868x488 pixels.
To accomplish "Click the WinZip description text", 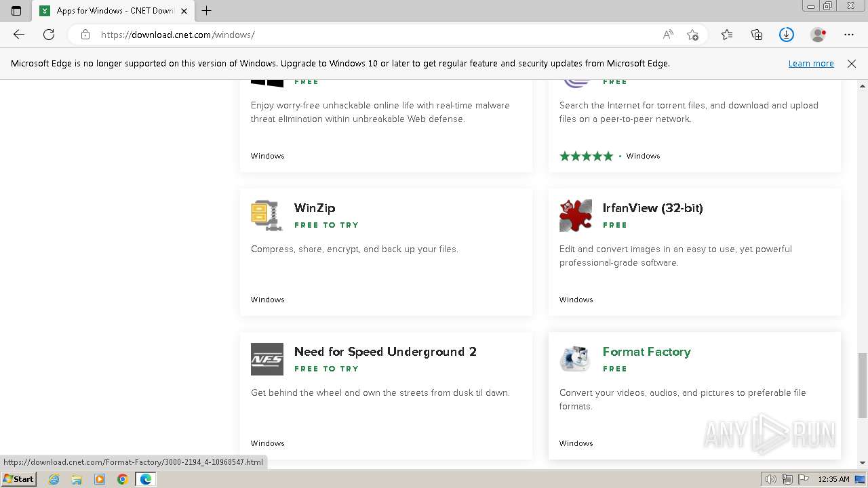I will pos(355,249).
